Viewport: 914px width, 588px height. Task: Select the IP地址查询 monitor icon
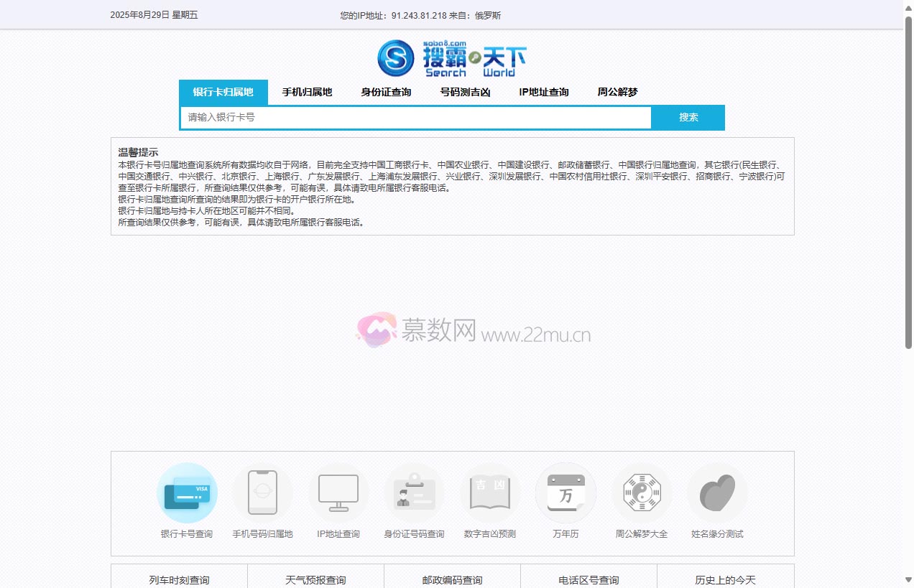pos(338,493)
